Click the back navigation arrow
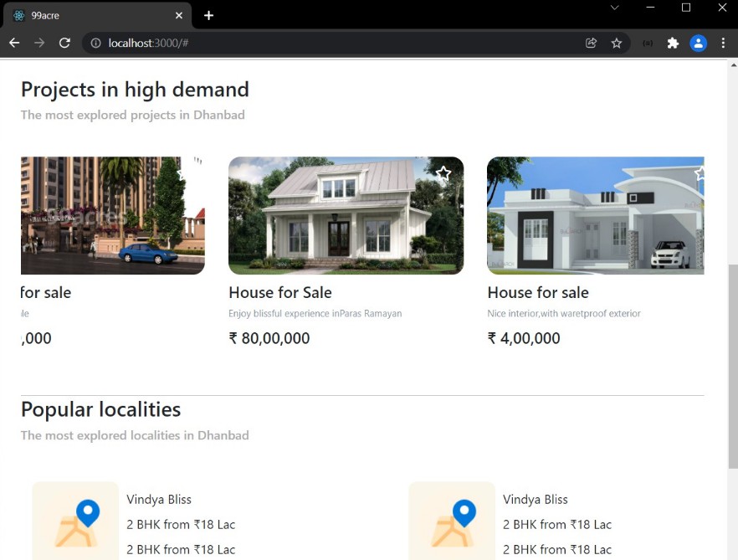The height and width of the screenshot is (560, 738). click(x=14, y=43)
